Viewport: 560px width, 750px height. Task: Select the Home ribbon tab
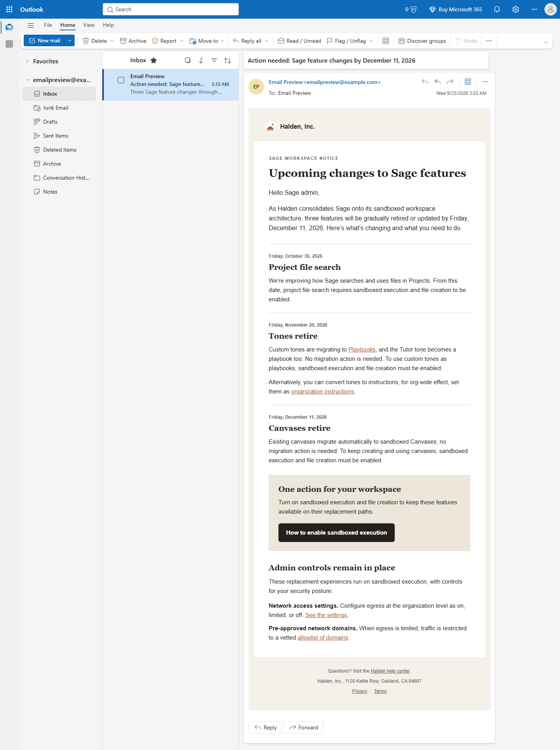tap(68, 25)
